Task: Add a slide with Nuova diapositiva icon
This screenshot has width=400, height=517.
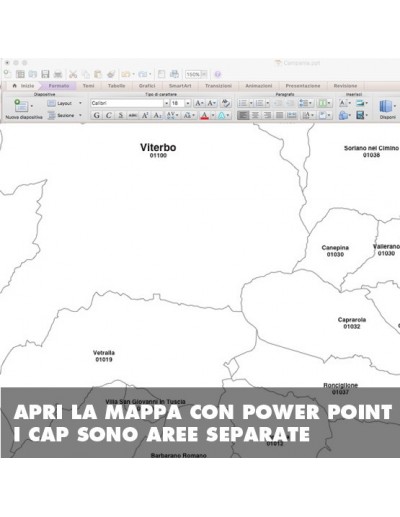Action: click(x=21, y=106)
